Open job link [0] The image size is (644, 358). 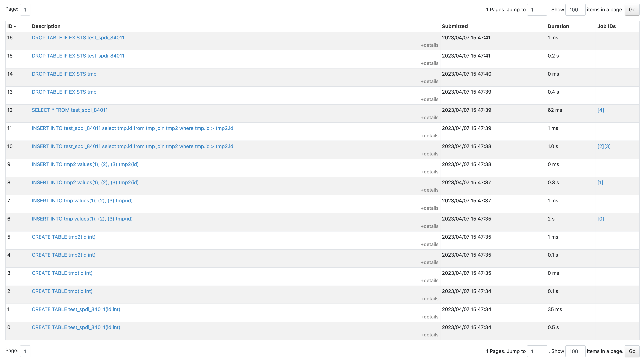[600, 219]
